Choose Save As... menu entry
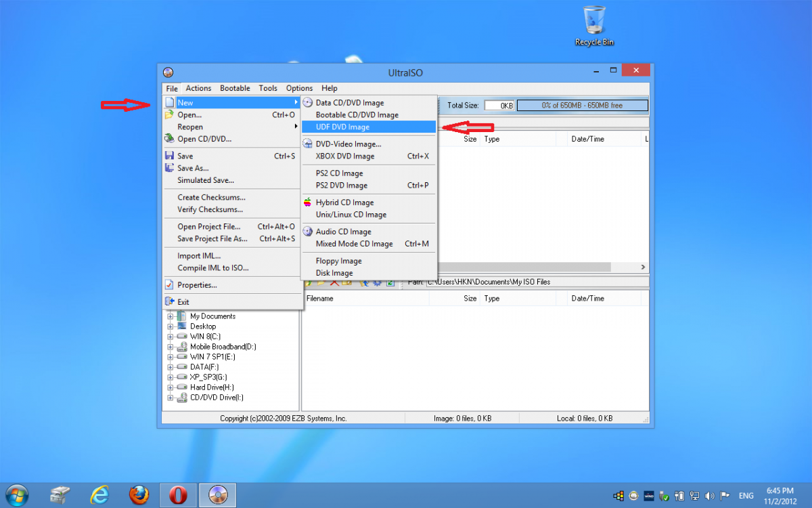Viewport: 812px width, 508px height. pos(233,169)
